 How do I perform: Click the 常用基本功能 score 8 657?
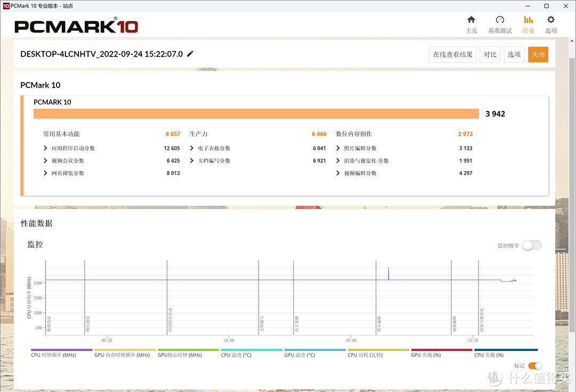tap(173, 134)
